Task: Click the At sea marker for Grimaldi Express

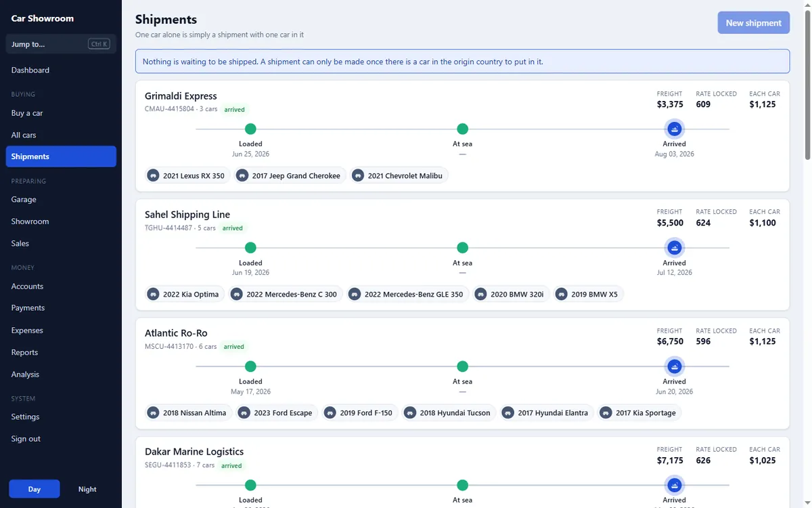Action: point(463,129)
